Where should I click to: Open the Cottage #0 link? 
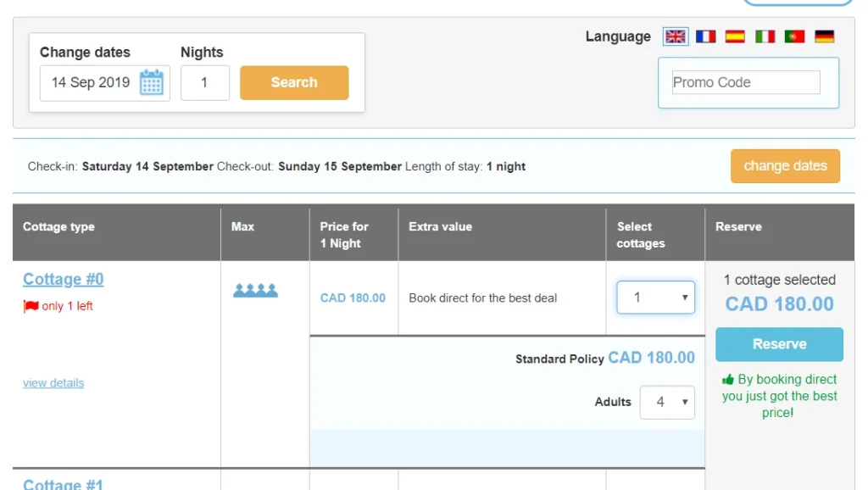63,279
